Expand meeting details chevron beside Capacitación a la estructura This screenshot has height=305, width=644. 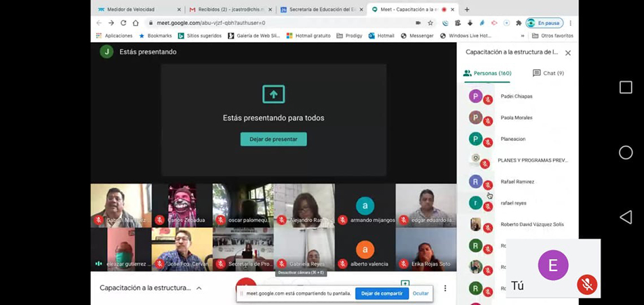pos(199,288)
